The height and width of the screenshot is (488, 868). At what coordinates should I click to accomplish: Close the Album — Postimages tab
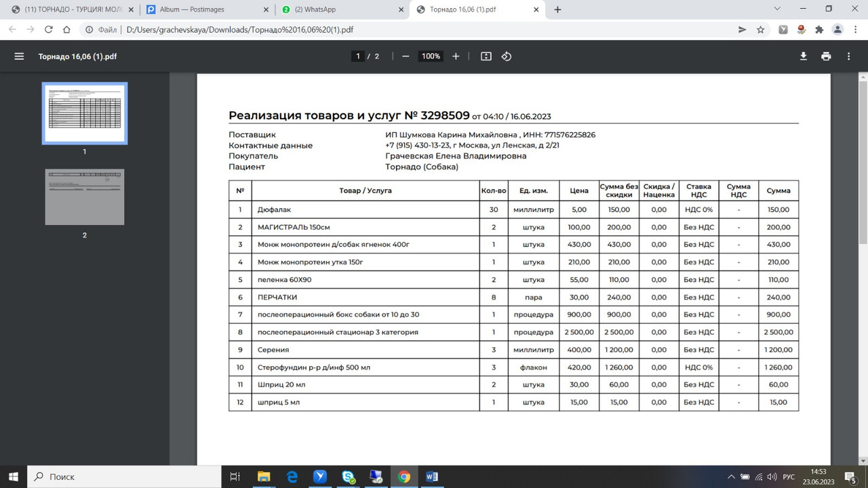click(267, 9)
